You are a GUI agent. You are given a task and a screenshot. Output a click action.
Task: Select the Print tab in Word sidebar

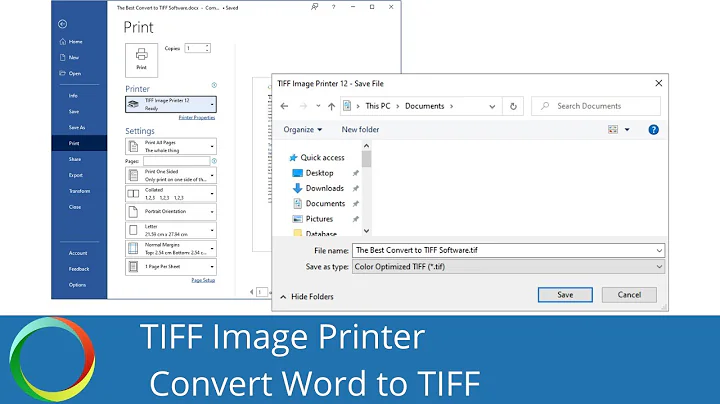(79, 143)
